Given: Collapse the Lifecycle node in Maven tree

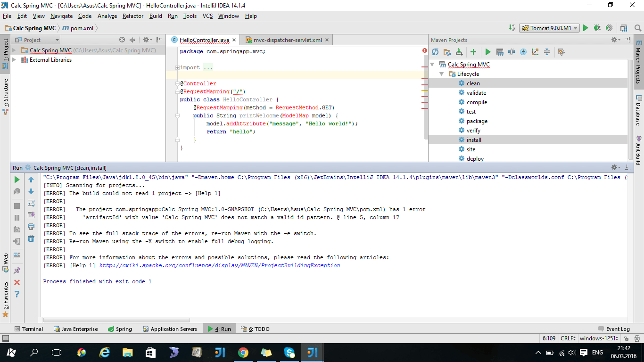Looking at the screenshot, I should tap(442, 74).
